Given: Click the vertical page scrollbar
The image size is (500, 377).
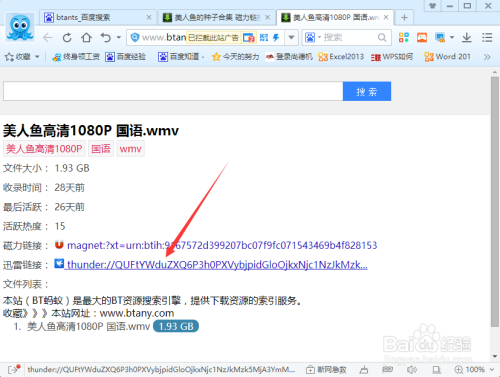Looking at the screenshot, I should 495,202.
